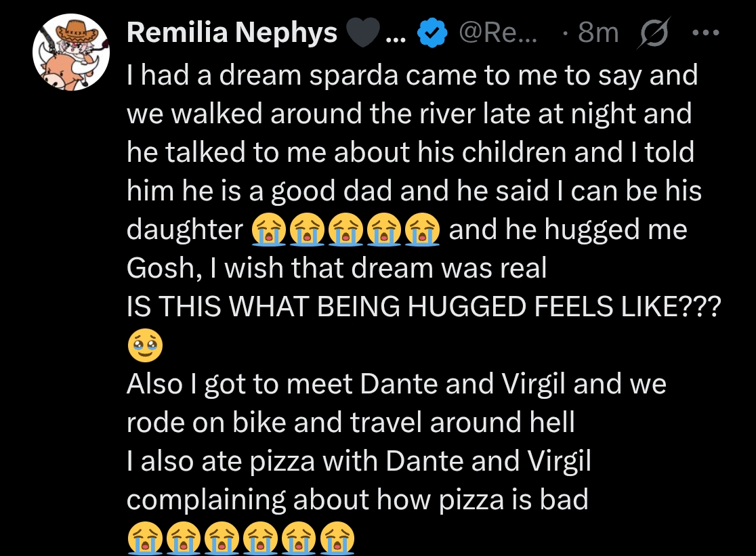This screenshot has height=556, width=756.
Task: Click last crying emoji in bottom row
Action: pyautogui.click(x=337, y=540)
